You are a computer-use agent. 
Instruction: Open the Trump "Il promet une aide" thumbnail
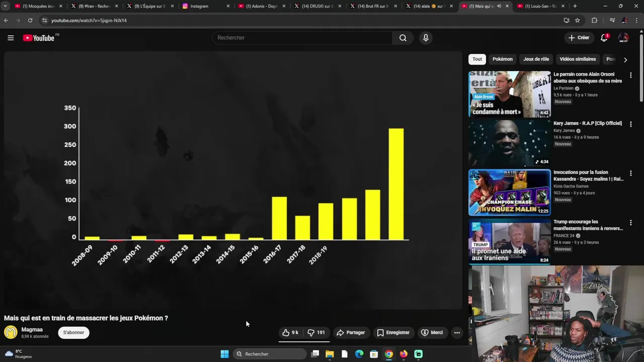[509, 241]
